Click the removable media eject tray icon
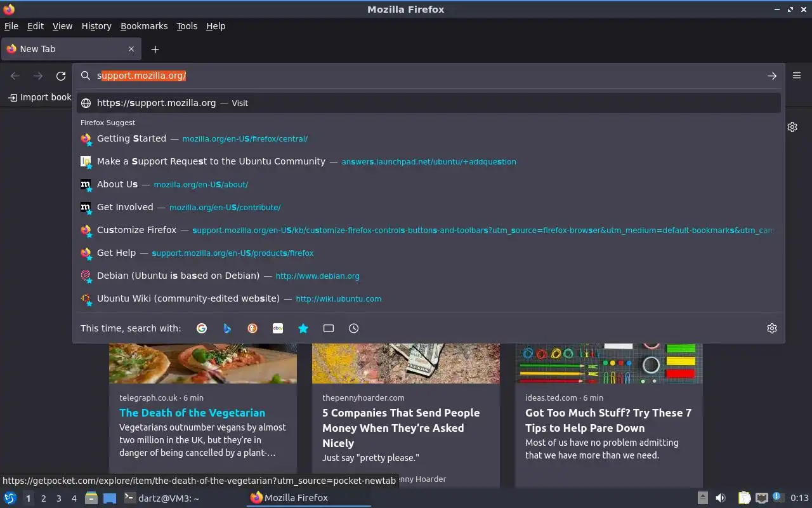This screenshot has height=508, width=812. pos(703,498)
